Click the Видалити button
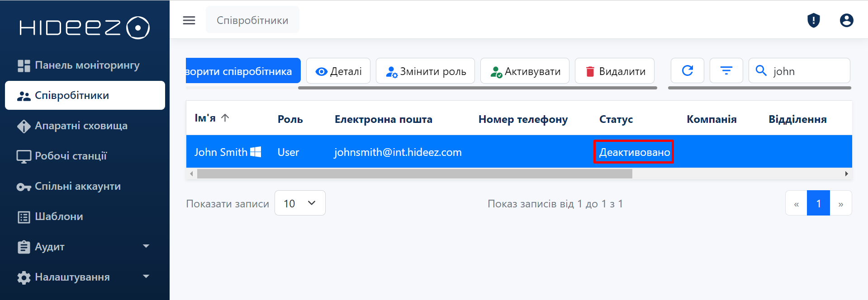 [615, 71]
